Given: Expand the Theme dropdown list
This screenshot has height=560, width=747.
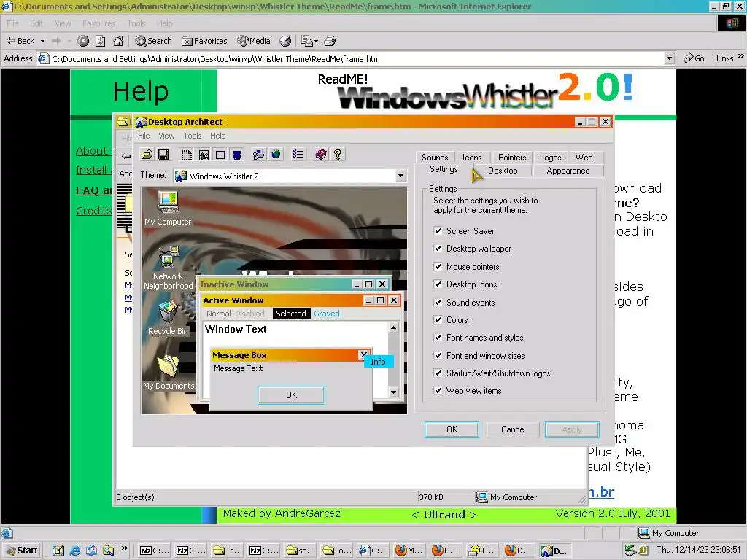Looking at the screenshot, I should [x=400, y=176].
